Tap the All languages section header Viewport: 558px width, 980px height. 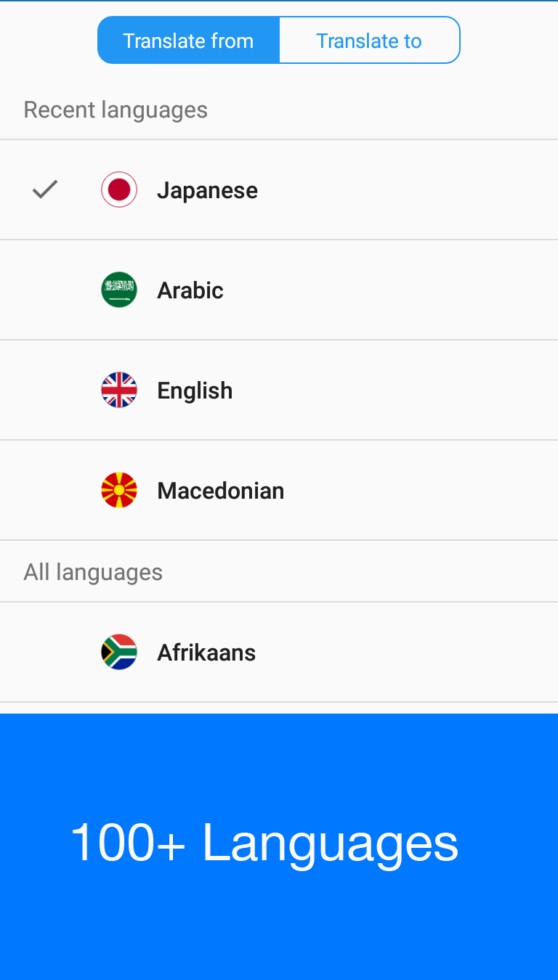(93, 571)
